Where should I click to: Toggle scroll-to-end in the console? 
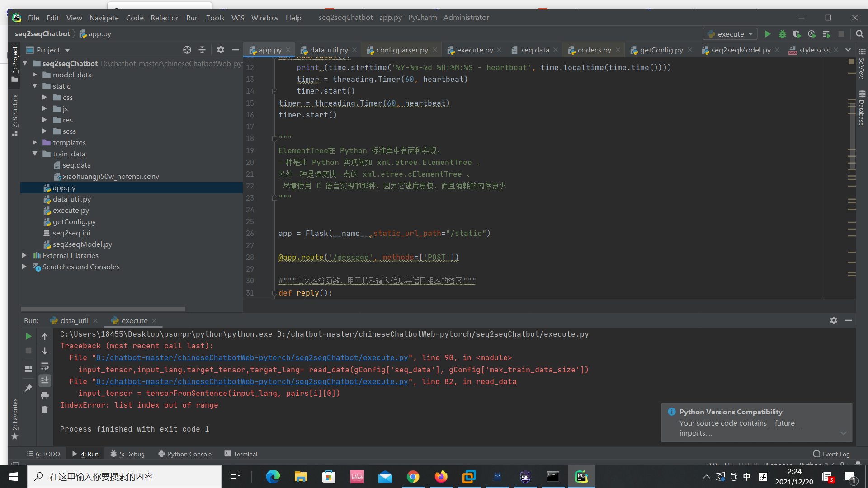(x=45, y=381)
